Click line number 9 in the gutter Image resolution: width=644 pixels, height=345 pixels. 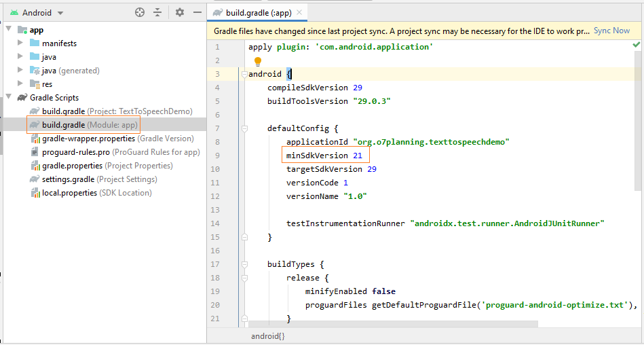pyautogui.click(x=217, y=156)
